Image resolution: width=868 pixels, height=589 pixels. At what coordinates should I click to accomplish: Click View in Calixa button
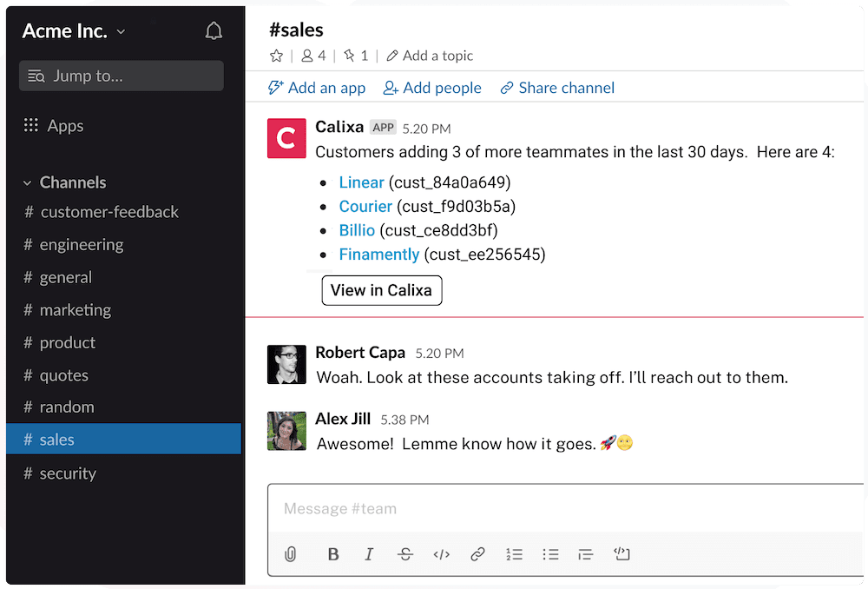click(382, 290)
